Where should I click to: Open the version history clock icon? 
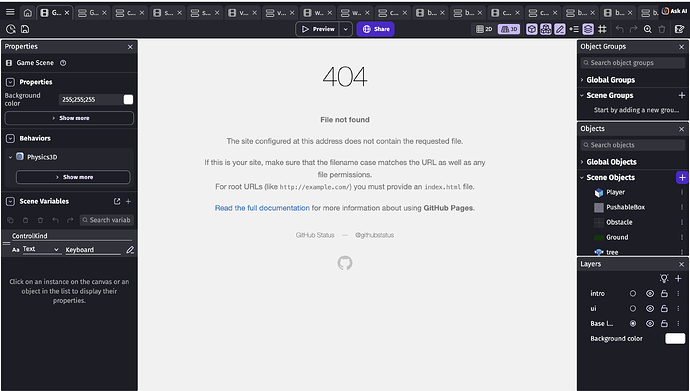pyautogui.click(x=11, y=29)
